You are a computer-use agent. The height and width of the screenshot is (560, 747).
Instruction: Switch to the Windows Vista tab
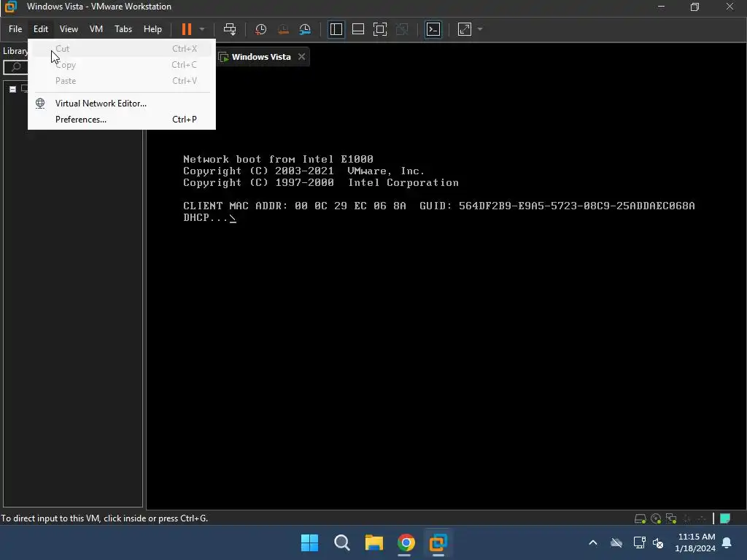(x=261, y=57)
